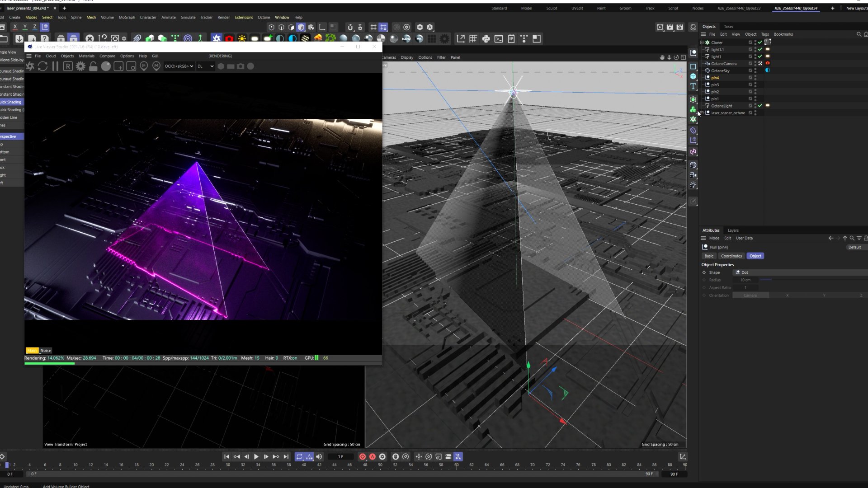This screenshot has width=868, height=488.
Task: Restart render in Octane Live Viewer
Action: [42, 66]
